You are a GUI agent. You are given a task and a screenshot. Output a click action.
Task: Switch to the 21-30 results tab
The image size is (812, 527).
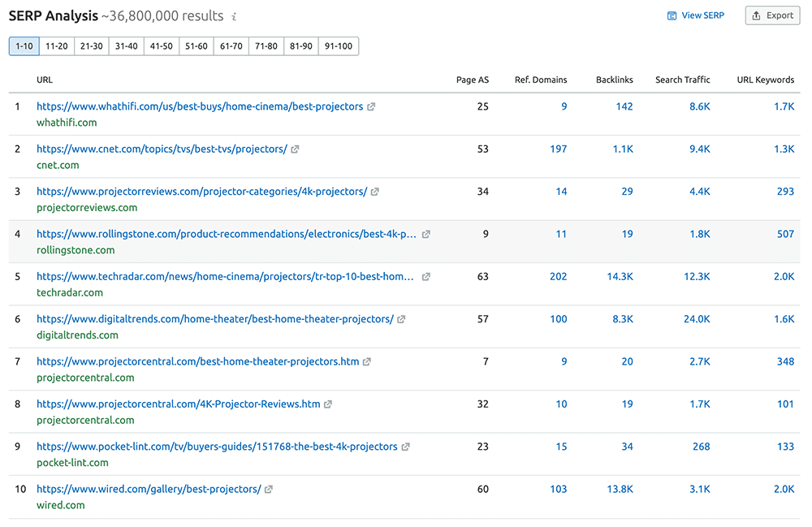91,46
